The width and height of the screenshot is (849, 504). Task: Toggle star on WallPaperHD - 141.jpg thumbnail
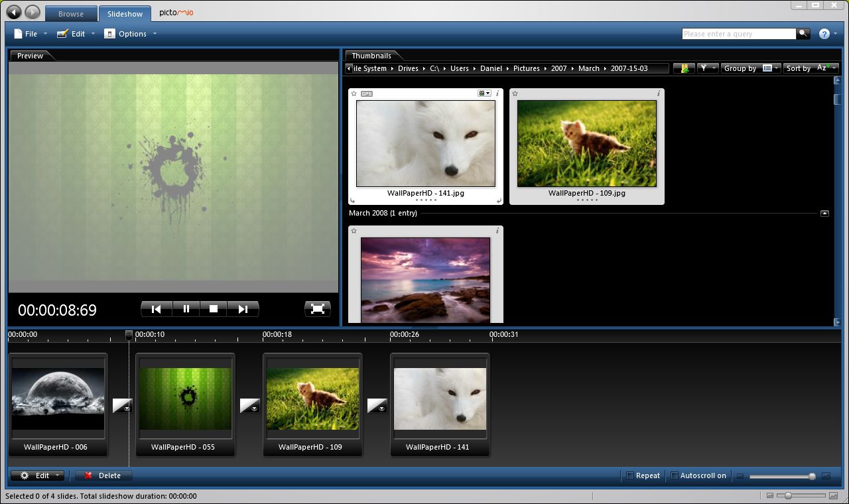[354, 94]
